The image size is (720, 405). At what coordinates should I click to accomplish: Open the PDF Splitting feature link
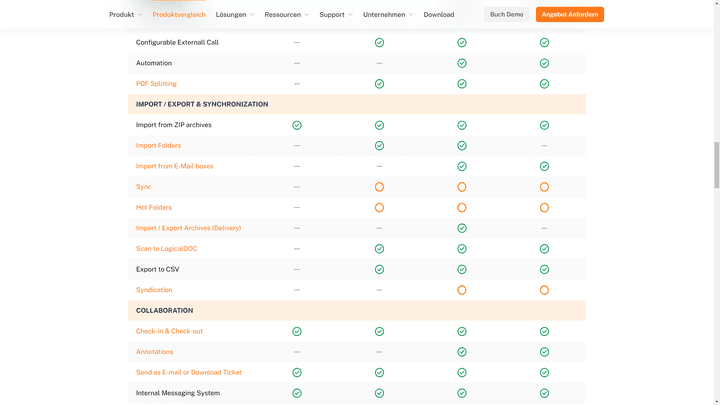[x=156, y=84]
